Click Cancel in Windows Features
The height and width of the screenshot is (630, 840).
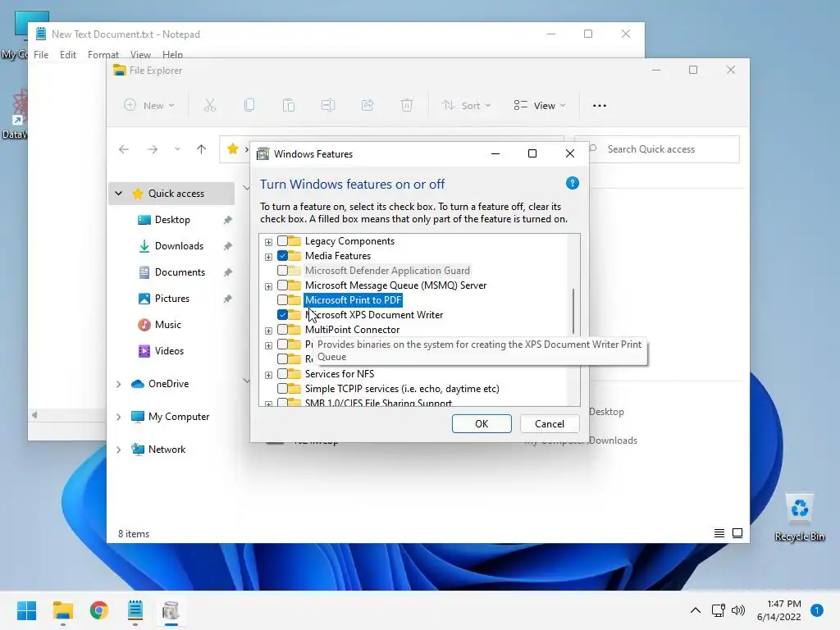550,424
